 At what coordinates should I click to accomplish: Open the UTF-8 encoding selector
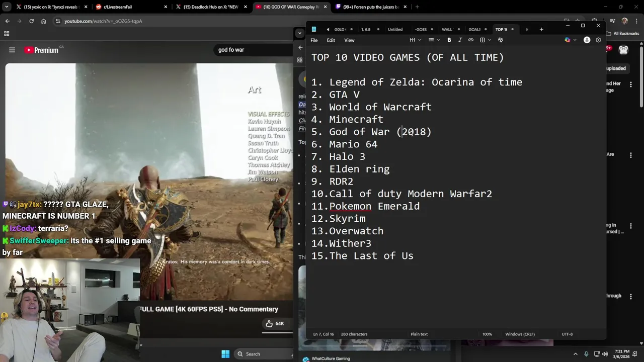pos(567,334)
